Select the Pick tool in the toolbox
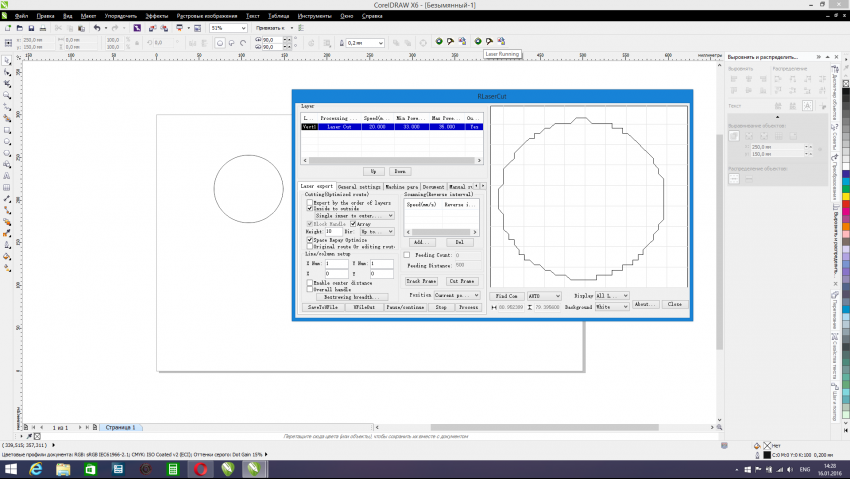 [x=6, y=61]
